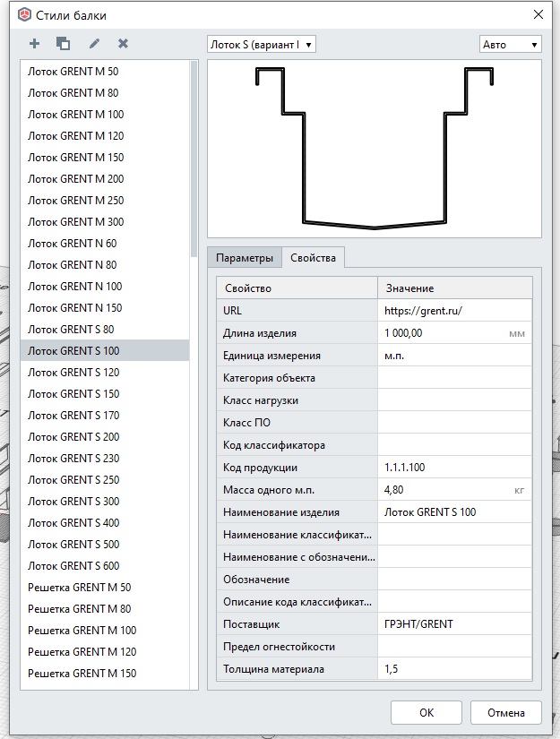Click empty Категория объекта value cell

pos(454,378)
